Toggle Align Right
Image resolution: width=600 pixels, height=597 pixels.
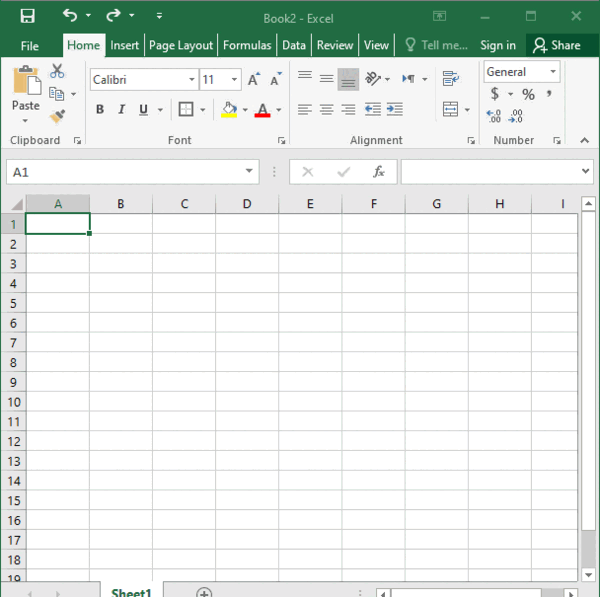click(x=348, y=110)
